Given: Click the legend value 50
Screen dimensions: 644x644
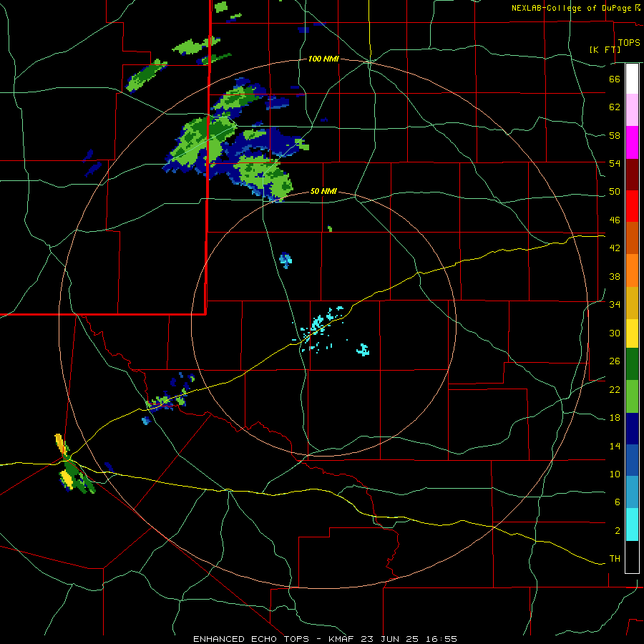Looking at the screenshot, I should [x=615, y=192].
